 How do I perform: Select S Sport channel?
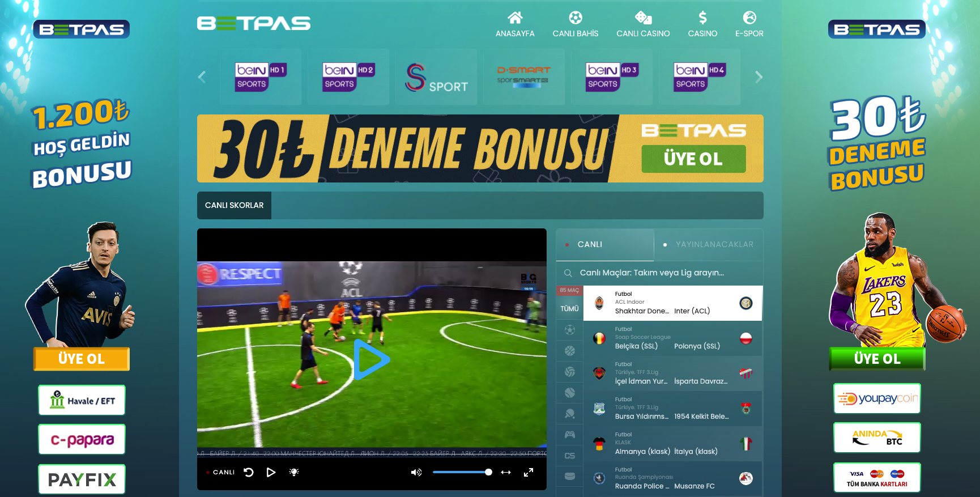436,77
